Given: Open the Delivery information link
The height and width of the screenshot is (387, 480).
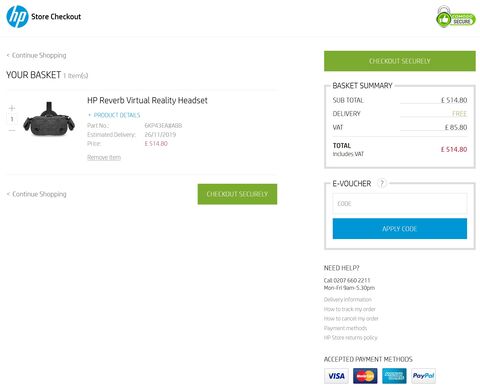Looking at the screenshot, I should point(348,299).
